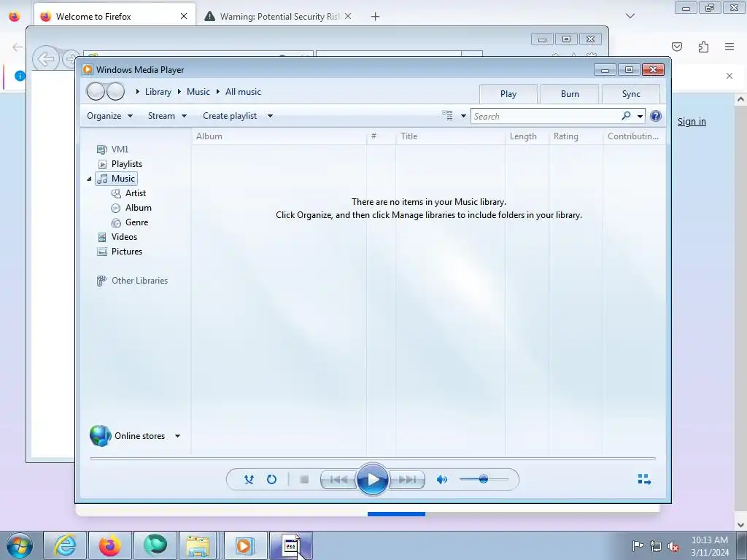Sort by the Contributing artist column
Viewport: 747px width, 560px height.
(x=634, y=136)
